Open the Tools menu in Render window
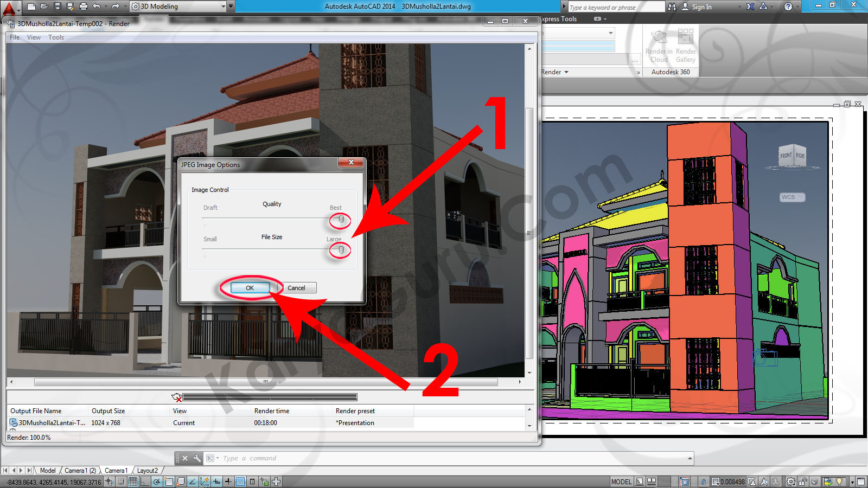 point(56,37)
